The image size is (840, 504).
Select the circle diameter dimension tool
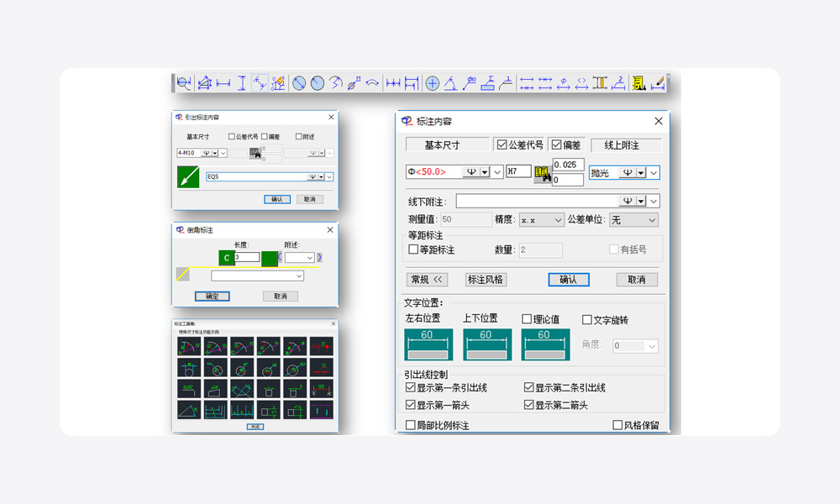[x=299, y=83]
